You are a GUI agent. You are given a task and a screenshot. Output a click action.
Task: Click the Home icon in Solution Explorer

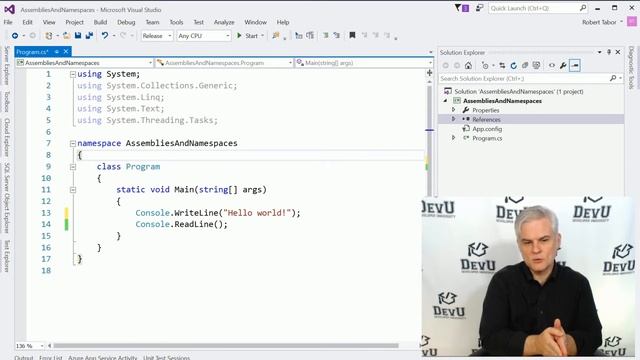pos(468,65)
